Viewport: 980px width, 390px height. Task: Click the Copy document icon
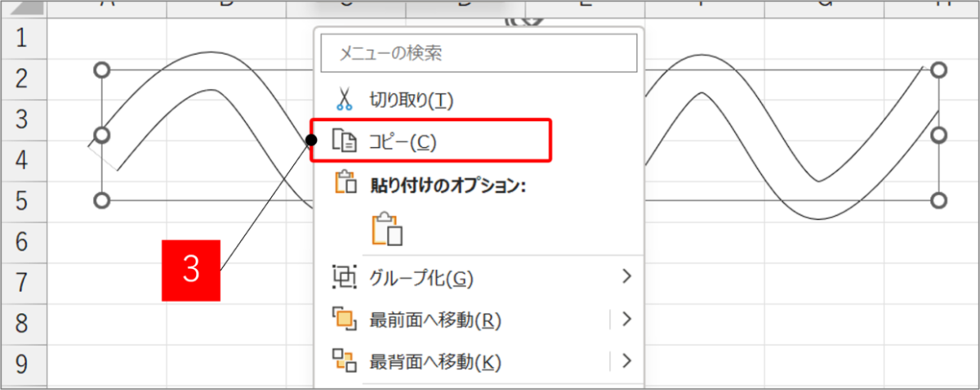tap(344, 141)
